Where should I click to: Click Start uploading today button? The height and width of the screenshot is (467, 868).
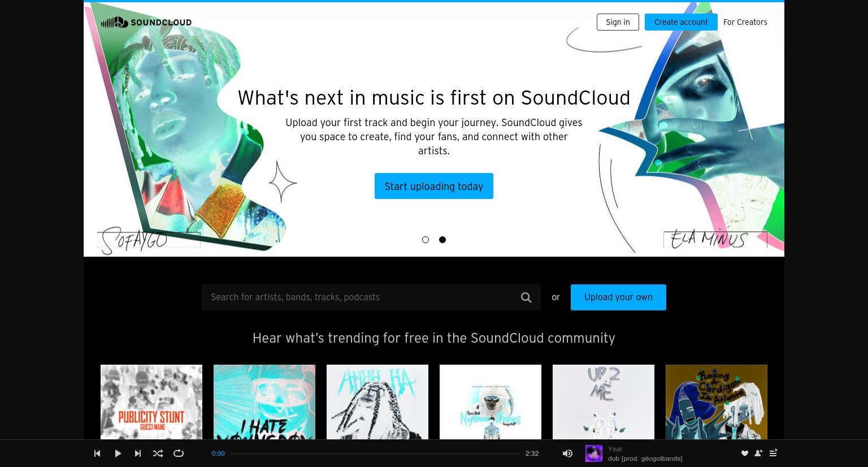tap(434, 186)
